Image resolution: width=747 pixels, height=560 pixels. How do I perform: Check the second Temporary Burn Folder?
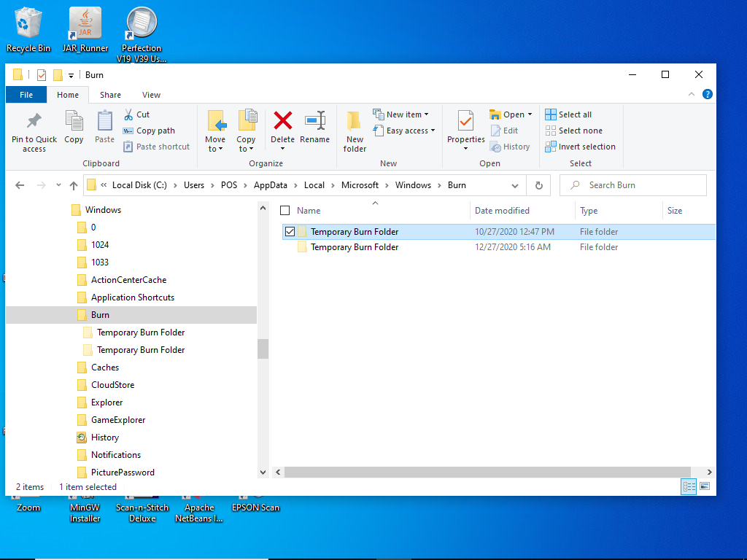pyautogui.click(x=290, y=246)
